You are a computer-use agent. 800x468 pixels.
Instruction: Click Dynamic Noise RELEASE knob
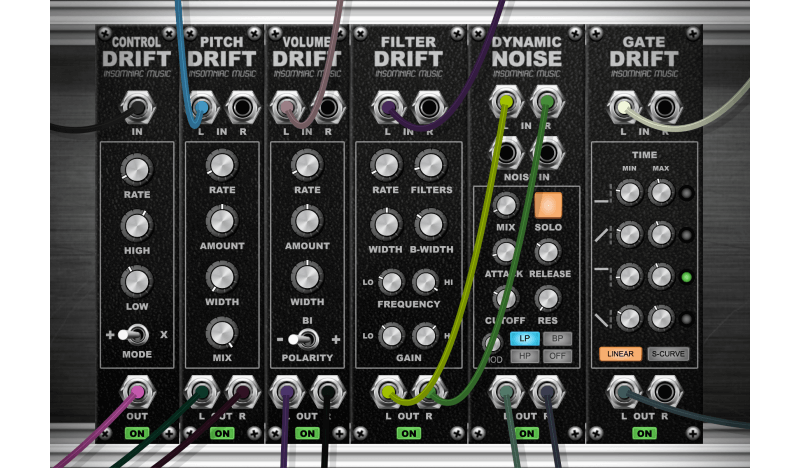point(547,252)
